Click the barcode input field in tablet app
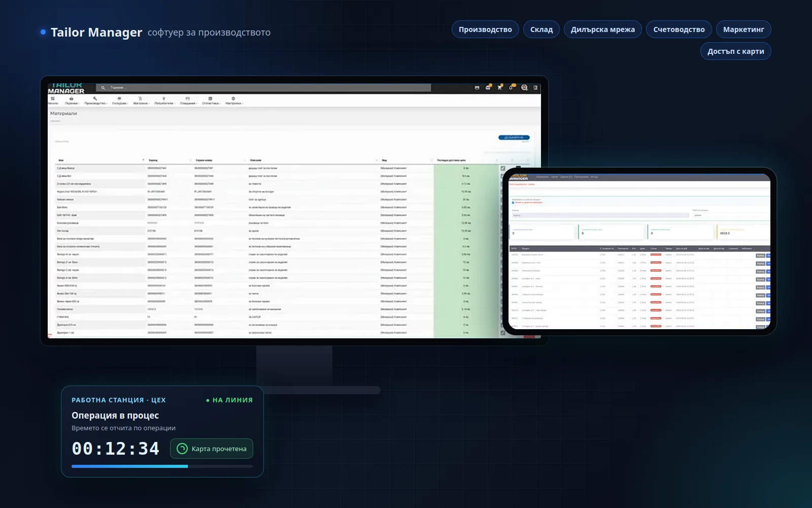This screenshot has height=508, width=812. [600, 215]
